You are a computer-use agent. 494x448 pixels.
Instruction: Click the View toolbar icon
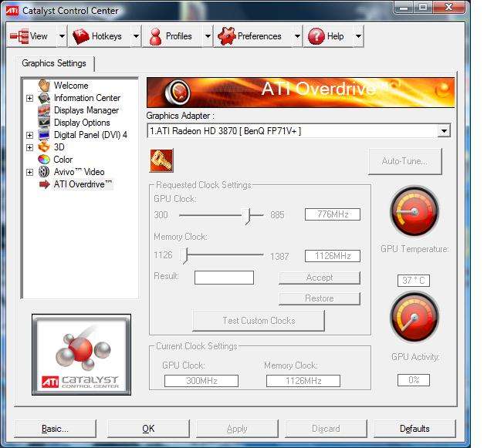click(x=19, y=36)
